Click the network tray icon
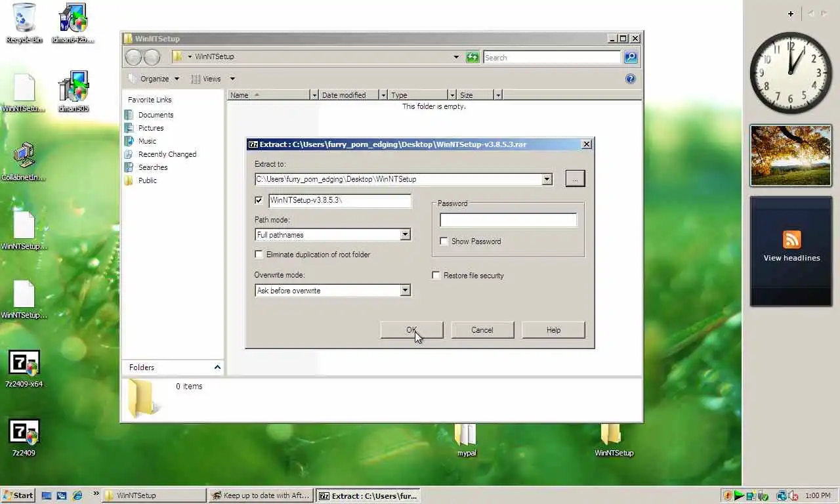 [781, 495]
